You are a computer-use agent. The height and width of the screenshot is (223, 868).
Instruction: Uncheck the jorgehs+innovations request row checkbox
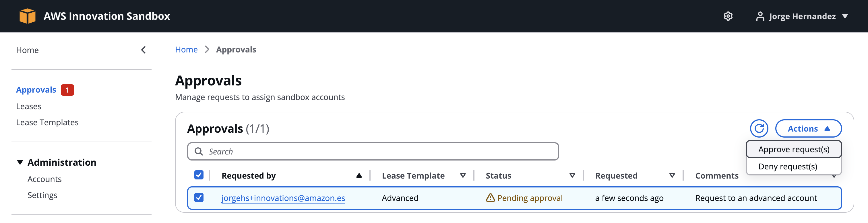pos(199,197)
